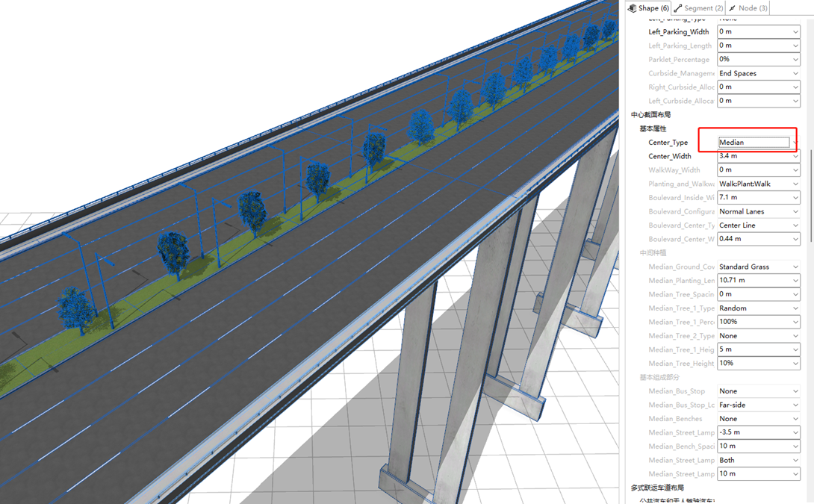This screenshot has height=504, width=814.
Task: Open the street lamp Both dropdown
Action: [759, 461]
